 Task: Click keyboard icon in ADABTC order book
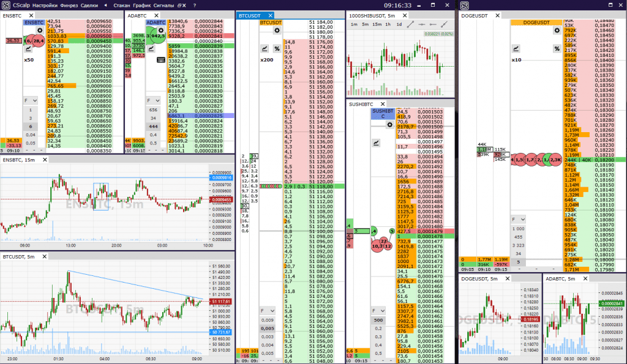(161, 60)
